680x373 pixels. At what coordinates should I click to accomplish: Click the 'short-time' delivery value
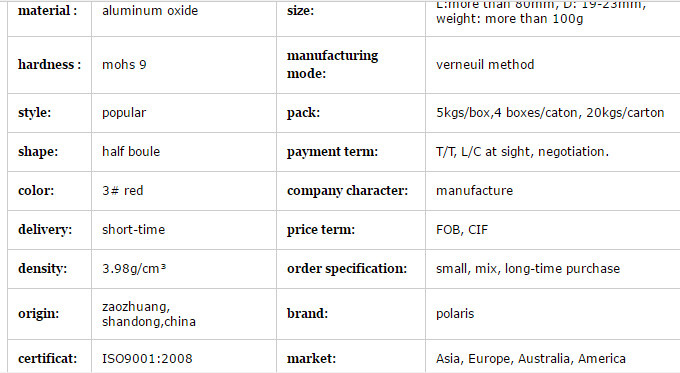[x=134, y=229]
